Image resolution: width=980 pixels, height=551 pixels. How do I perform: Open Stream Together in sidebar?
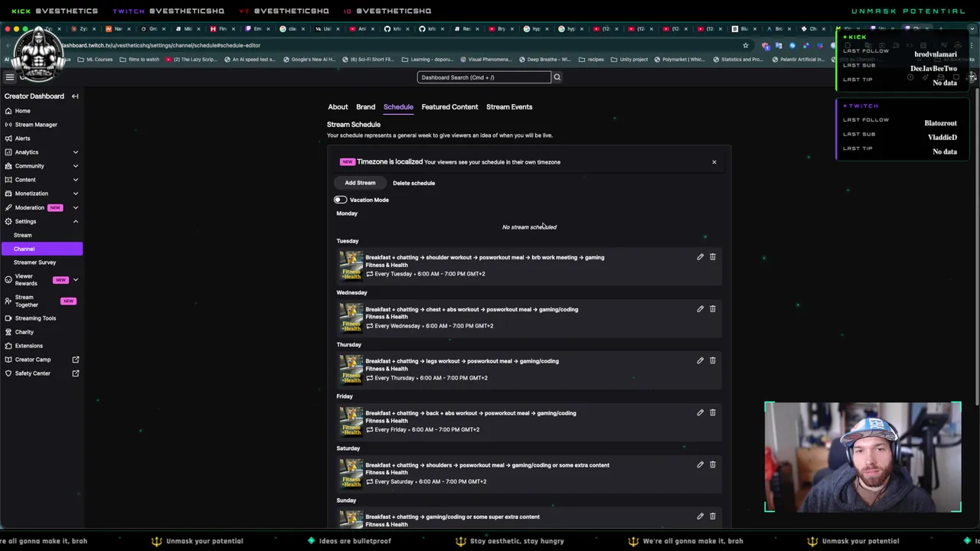pos(26,301)
